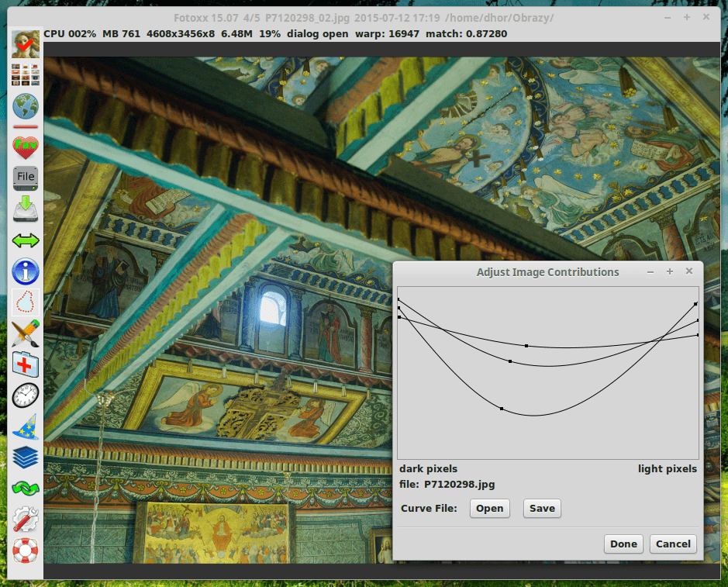
Task: Open the pencil and brush edit menu
Action: point(26,333)
